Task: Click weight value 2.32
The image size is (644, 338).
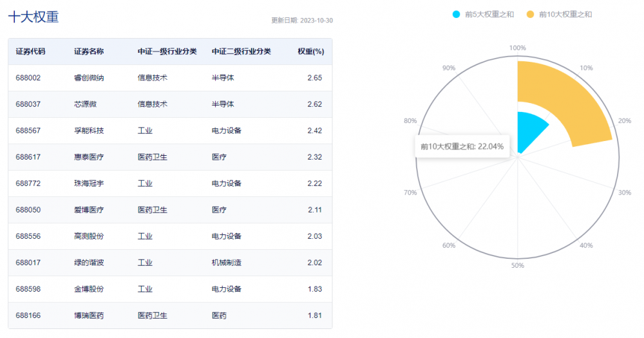Action: (315, 157)
